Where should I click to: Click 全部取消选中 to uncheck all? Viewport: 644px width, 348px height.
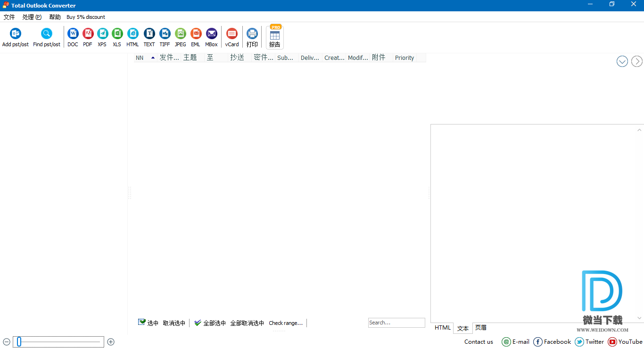point(247,323)
